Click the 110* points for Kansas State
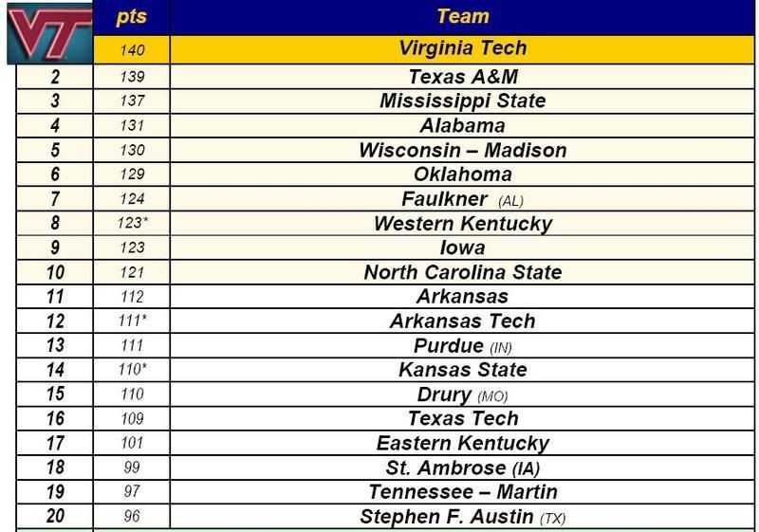The width and height of the screenshot is (759, 532). point(132,370)
